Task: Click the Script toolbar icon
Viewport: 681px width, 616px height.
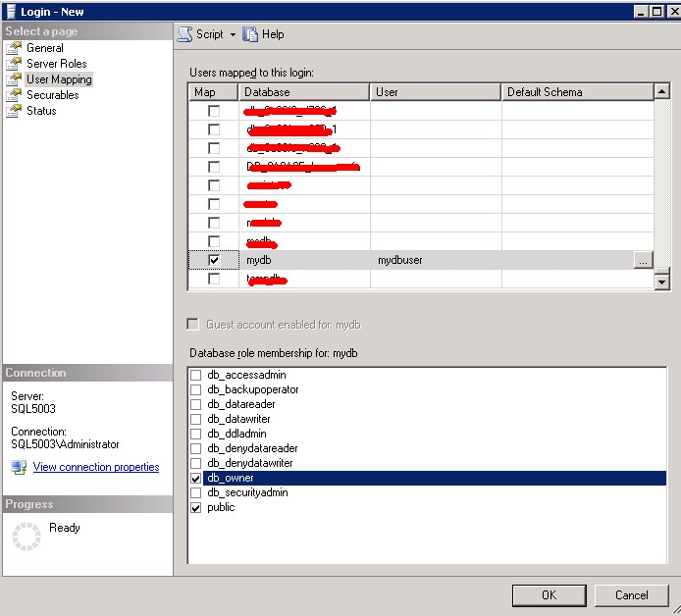Action: click(x=184, y=34)
